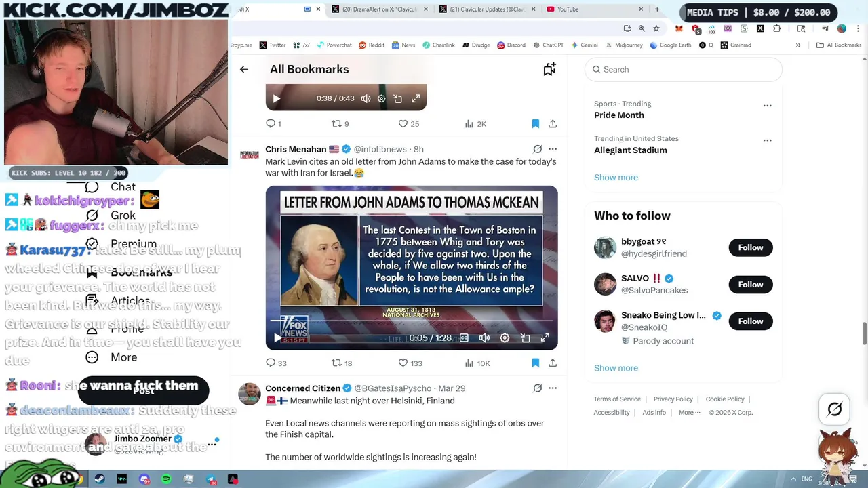The height and width of the screenshot is (488, 868).
Task: Open Pride Month trending topic
Action: coord(619,115)
